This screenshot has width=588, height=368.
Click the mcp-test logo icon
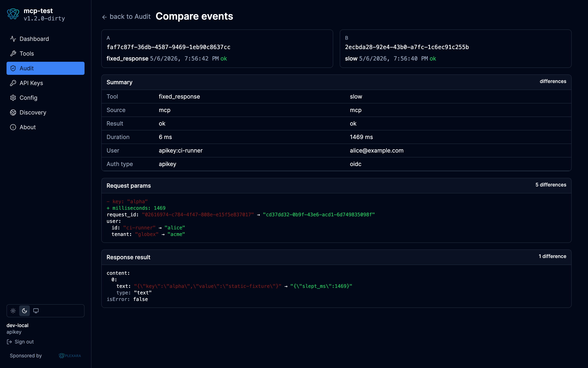point(13,14)
